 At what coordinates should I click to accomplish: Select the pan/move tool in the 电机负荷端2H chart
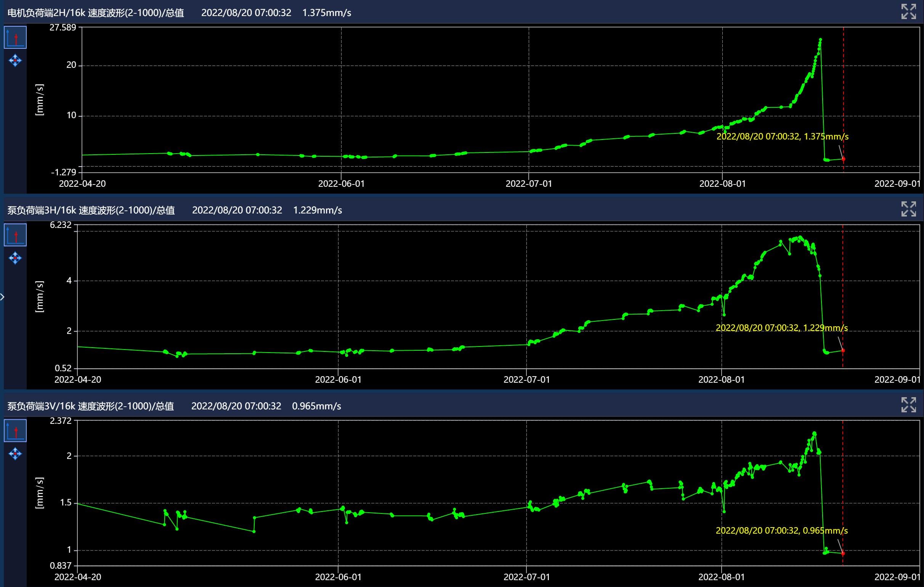[x=15, y=61]
